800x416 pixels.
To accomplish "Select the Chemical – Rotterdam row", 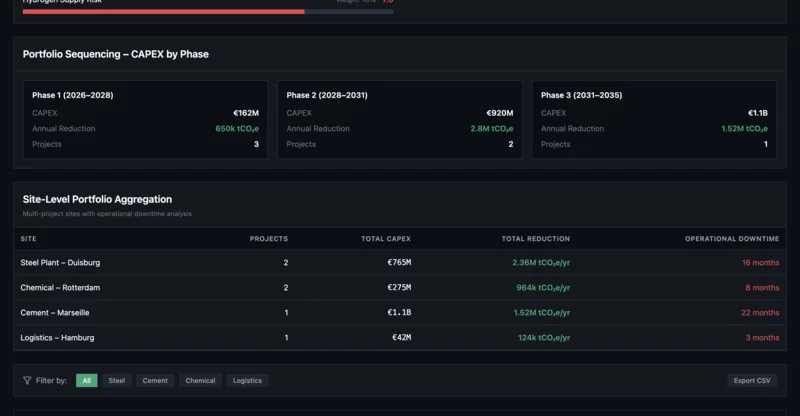I will 400,288.
